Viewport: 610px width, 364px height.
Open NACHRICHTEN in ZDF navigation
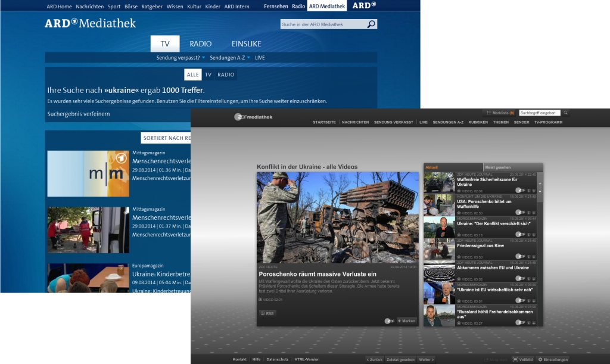click(x=355, y=122)
